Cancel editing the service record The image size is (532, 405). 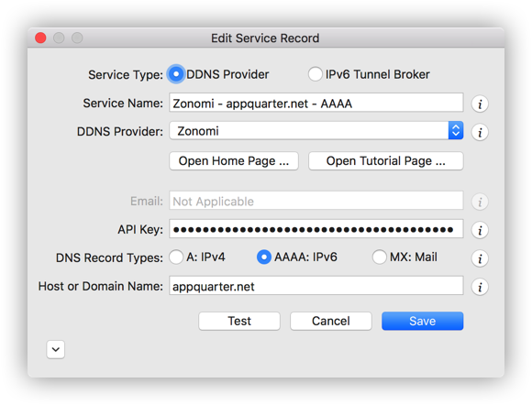[x=331, y=321]
